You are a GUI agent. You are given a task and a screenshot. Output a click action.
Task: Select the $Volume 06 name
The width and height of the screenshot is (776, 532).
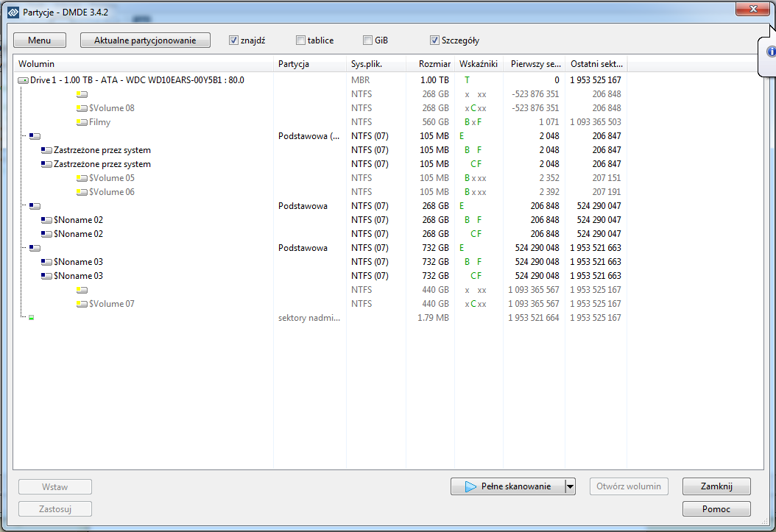[112, 192]
